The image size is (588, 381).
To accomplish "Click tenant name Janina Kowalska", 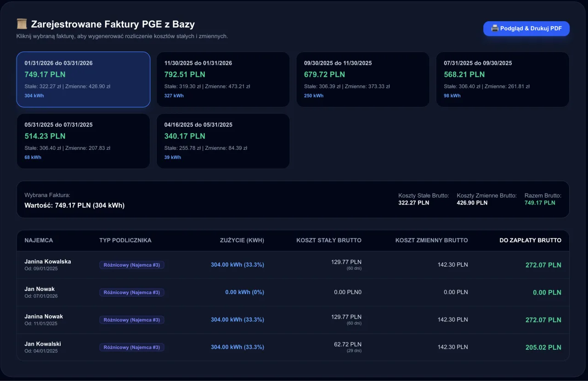I will click(48, 262).
